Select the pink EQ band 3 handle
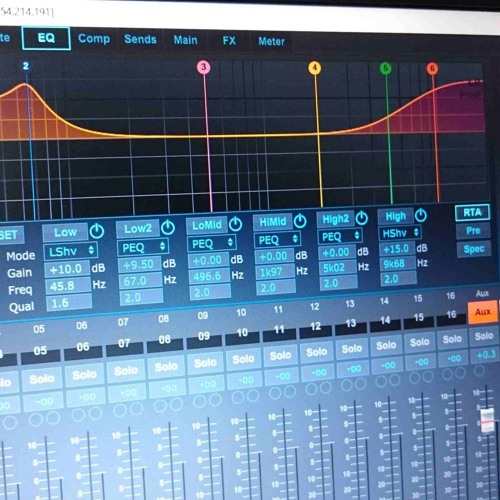The width and height of the screenshot is (500, 500). click(x=204, y=67)
